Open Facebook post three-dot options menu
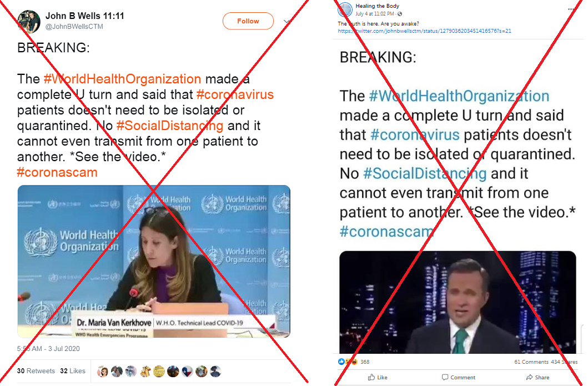Image resolution: width=588 pixels, height=386 pixels. pos(571,9)
